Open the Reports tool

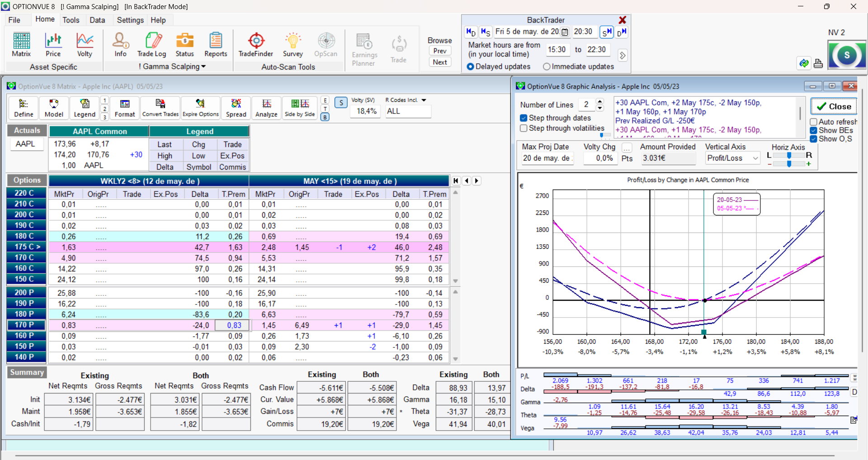pos(216,45)
